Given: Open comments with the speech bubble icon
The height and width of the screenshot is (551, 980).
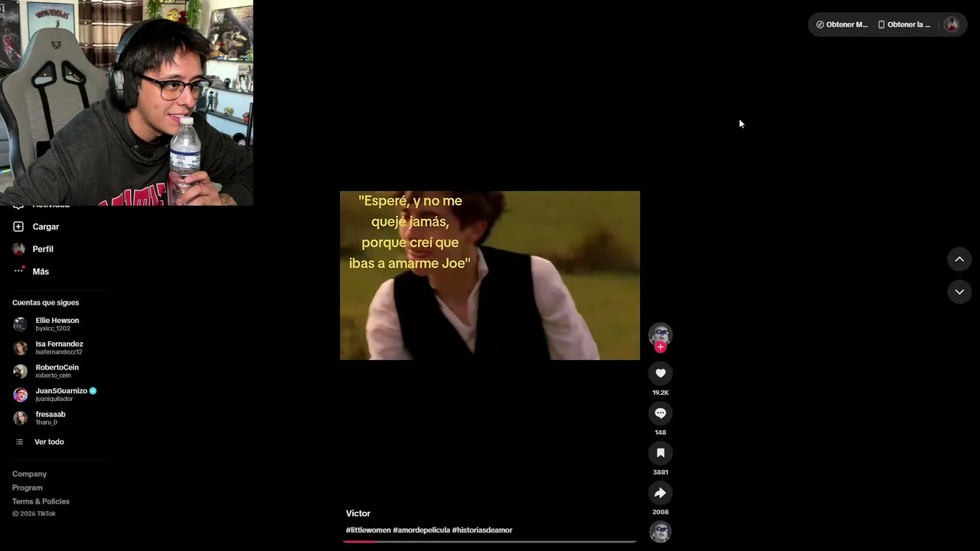Looking at the screenshot, I should pyautogui.click(x=660, y=413).
